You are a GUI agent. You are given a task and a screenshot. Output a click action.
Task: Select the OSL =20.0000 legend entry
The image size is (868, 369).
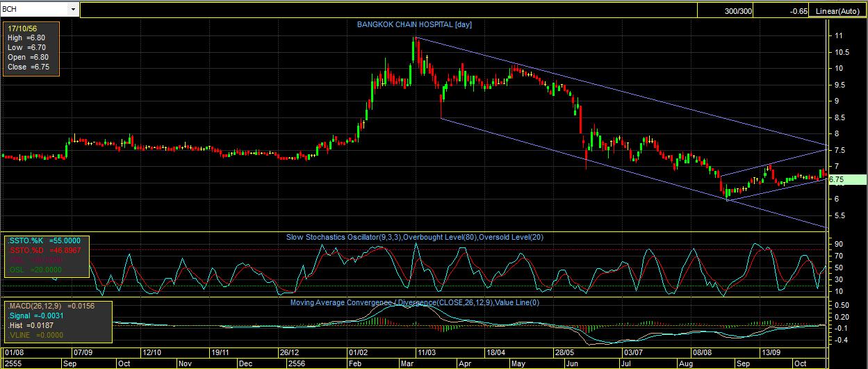[35, 270]
